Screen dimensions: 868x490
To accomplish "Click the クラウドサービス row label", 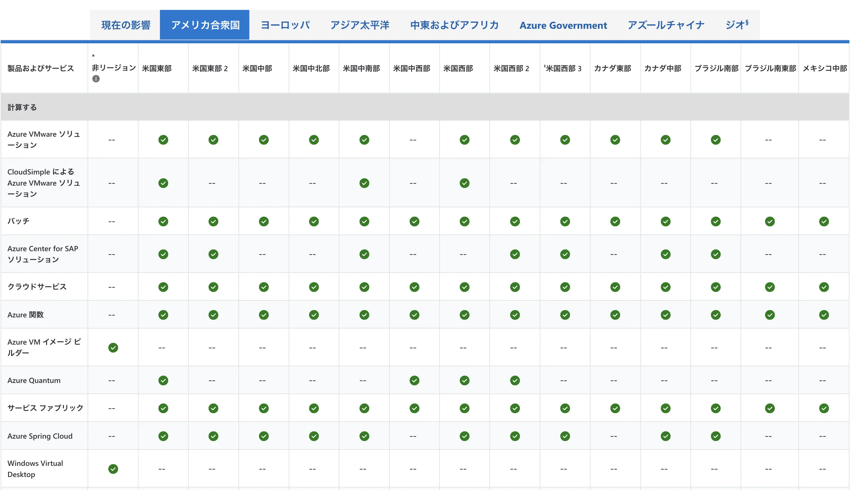I will (x=37, y=286).
